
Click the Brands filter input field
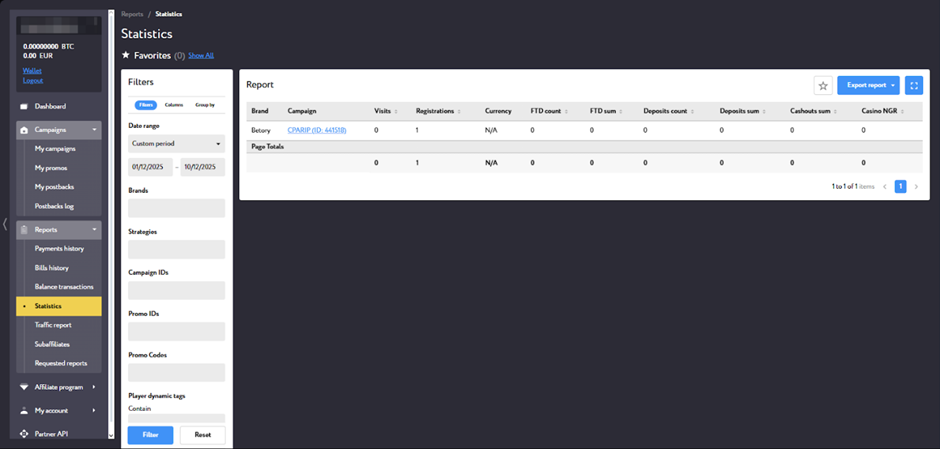coord(176,208)
